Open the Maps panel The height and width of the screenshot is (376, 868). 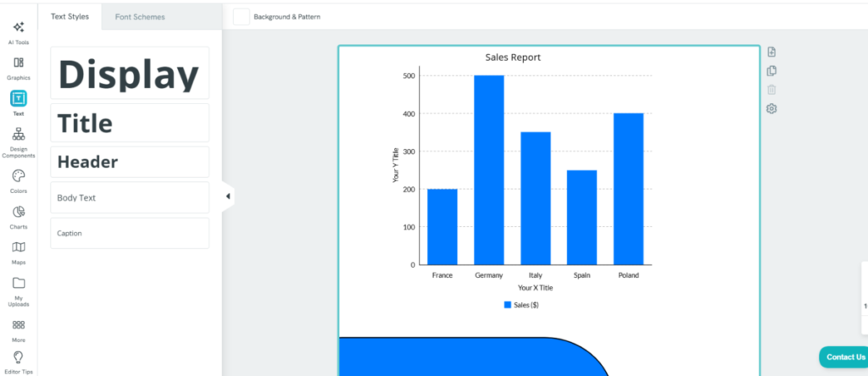point(18,252)
